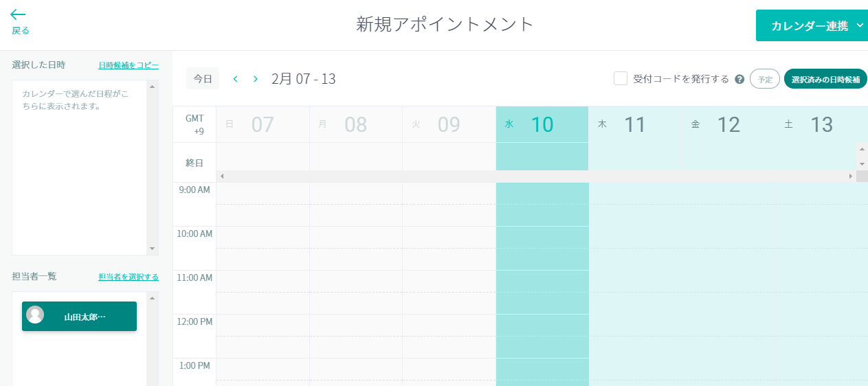Go to next week with right chevron

tap(256, 79)
